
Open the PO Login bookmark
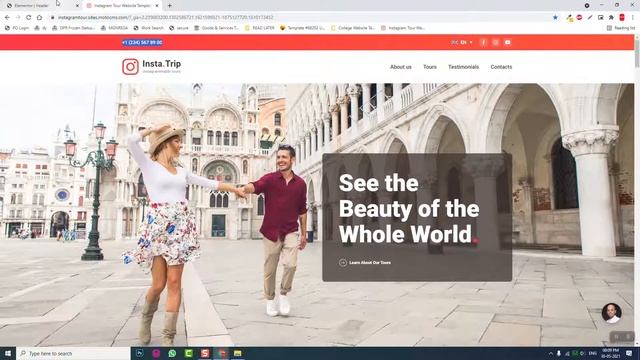(17, 28)
